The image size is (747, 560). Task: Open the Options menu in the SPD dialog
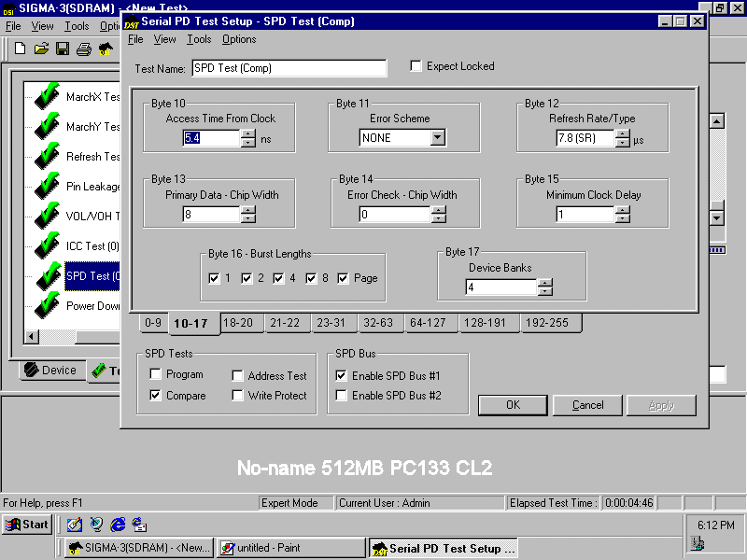pos(239,39)
